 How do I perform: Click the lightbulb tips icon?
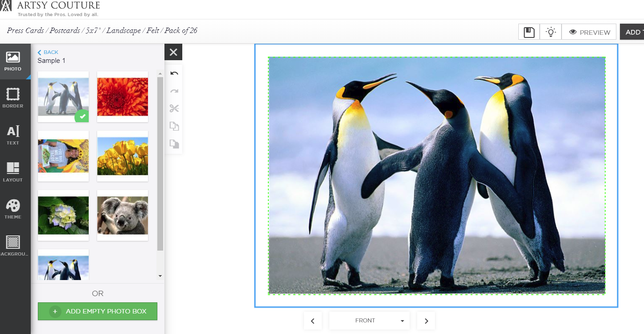click(551, 32)
